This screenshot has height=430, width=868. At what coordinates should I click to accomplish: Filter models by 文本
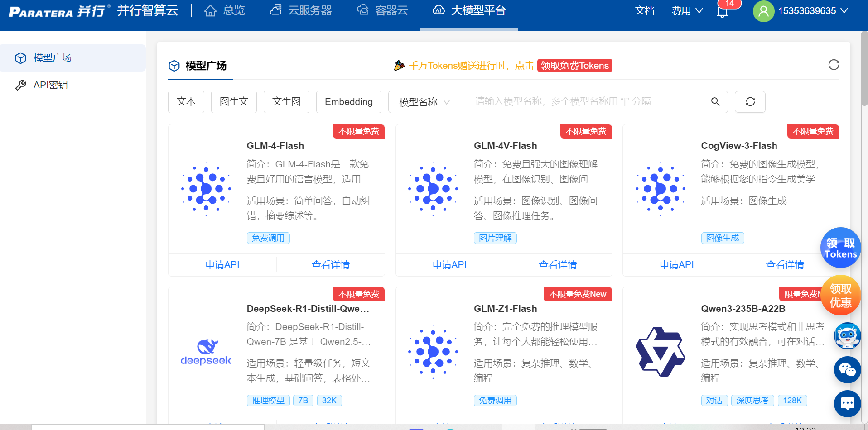pyautogui.click(x=186, y=102)
